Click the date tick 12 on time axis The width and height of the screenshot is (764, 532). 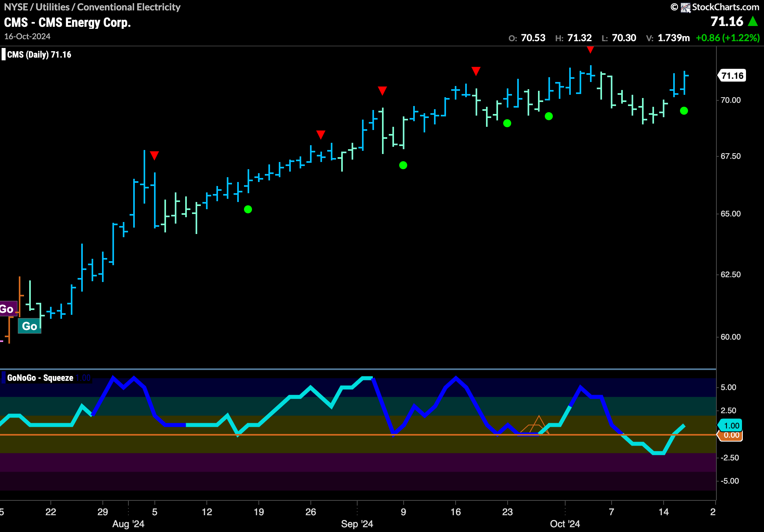pos(207,512)
